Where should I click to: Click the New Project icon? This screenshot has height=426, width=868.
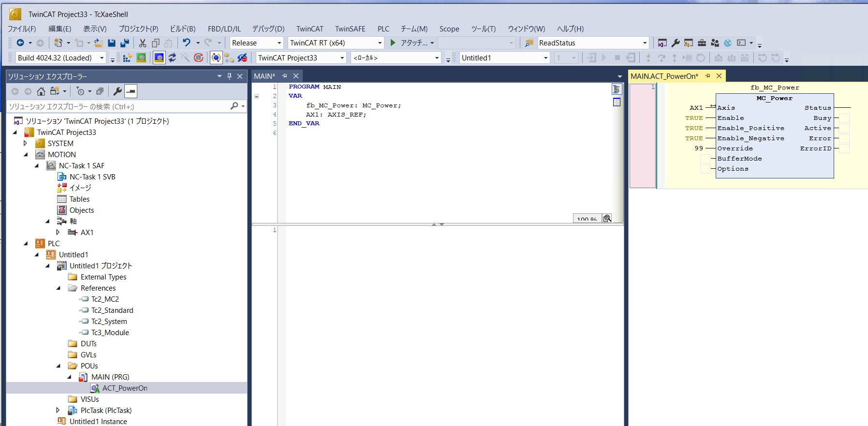pos(58,43)
